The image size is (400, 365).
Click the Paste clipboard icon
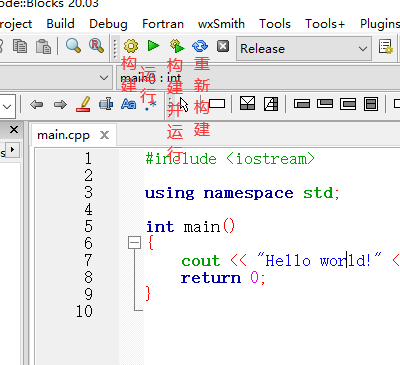tap(43, 46)
